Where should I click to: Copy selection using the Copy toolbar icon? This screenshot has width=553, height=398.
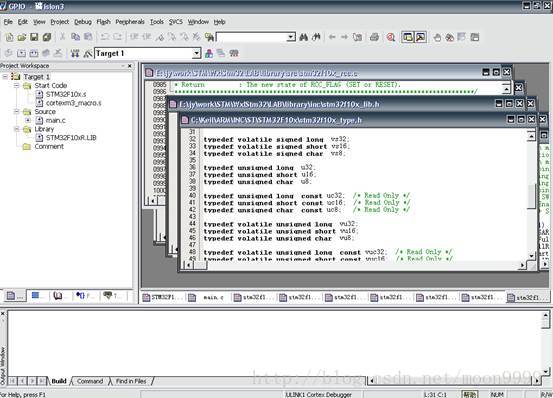(x=75, y=37)
